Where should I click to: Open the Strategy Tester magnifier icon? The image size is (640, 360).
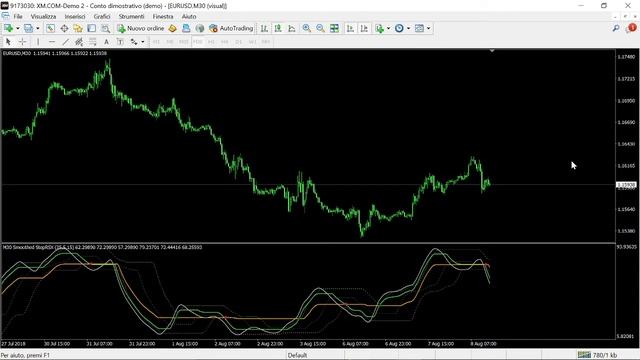105,28
